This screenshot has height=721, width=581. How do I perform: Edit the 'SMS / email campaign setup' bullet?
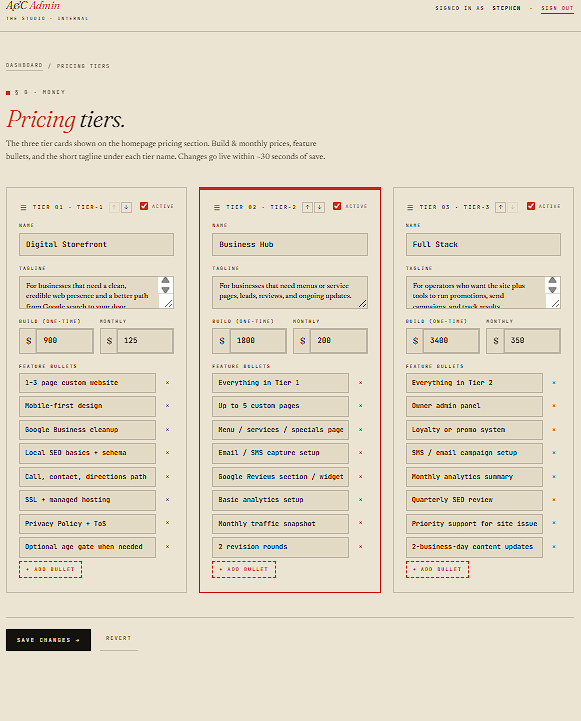(x=474, y=453)
